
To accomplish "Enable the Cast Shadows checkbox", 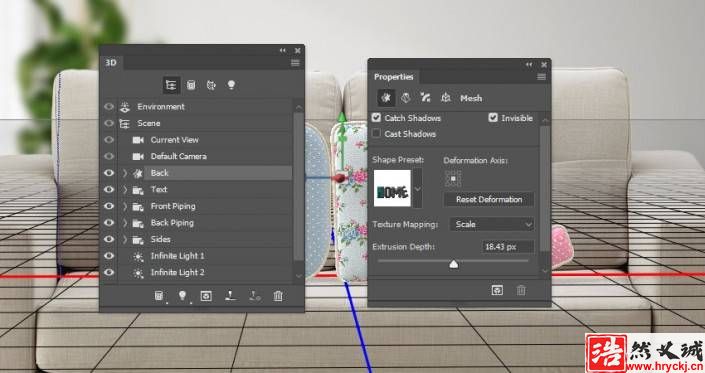I will click(376, 133).
